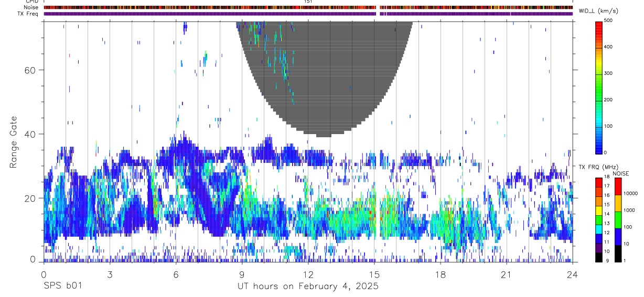Click the 16 label on the TX FRQ legend
Screen dimensions: 644x297
pos(606,195)
